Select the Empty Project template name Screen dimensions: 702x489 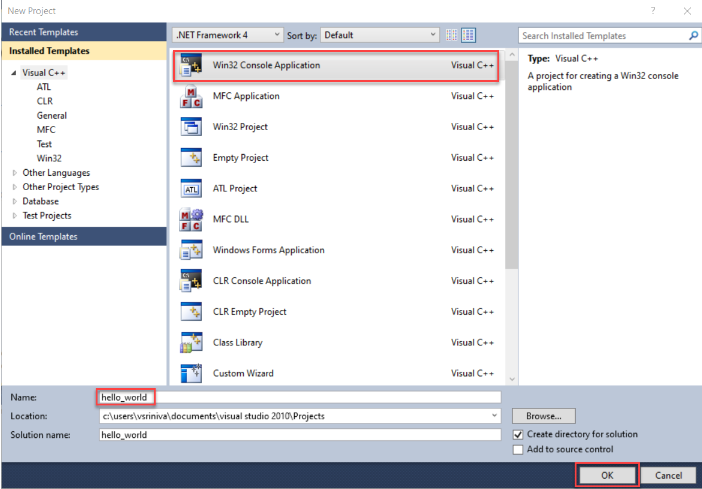[x=241, y=158]
